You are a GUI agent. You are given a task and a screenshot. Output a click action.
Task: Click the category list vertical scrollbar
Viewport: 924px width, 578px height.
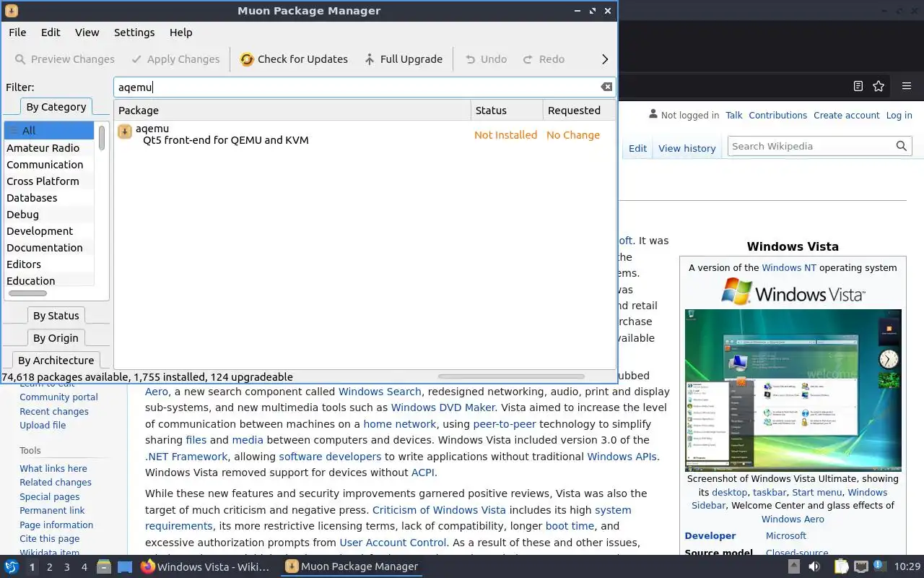[102, 137]
